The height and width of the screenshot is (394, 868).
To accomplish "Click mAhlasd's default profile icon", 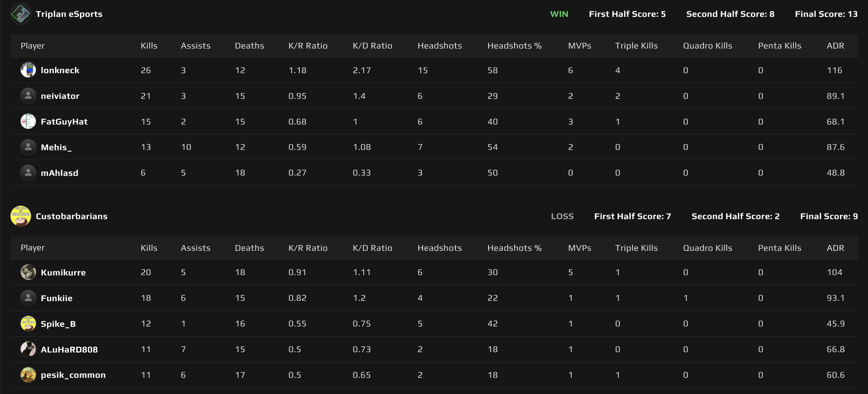I will click(x=28, y=172).
